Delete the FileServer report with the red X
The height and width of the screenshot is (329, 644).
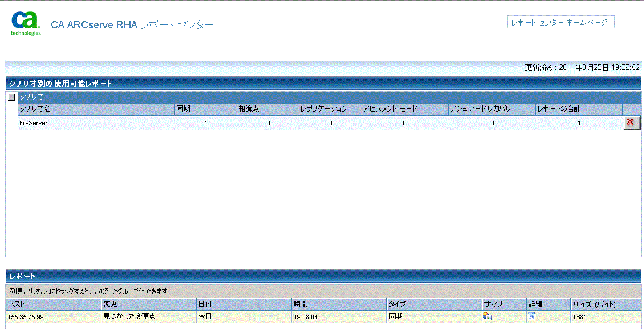631,122
